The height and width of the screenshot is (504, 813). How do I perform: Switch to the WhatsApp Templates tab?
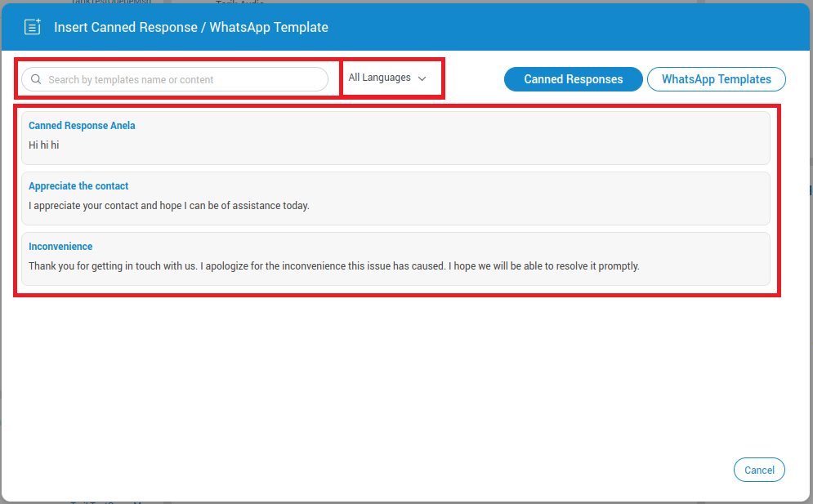point(717,79)
